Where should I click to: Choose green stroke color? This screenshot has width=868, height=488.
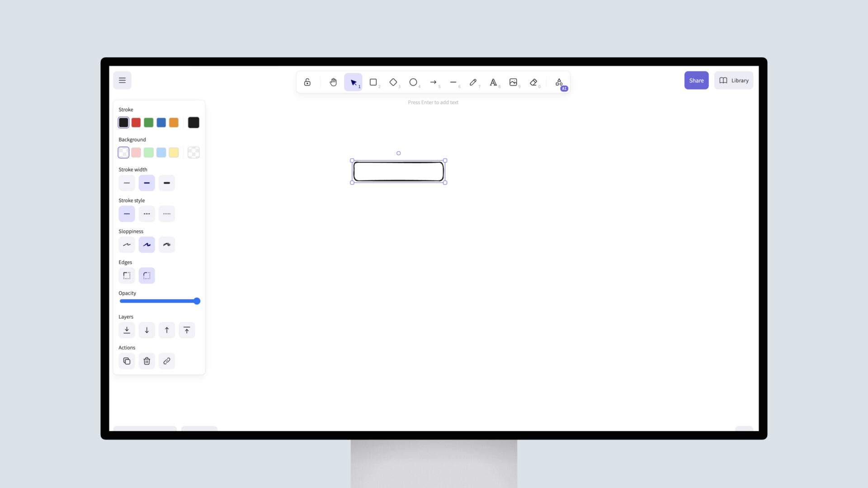click(149, 122)
